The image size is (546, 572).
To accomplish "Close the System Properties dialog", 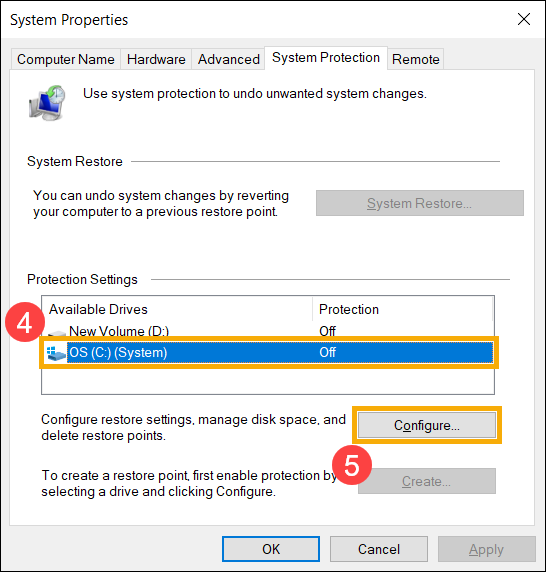I will pos(524,19).
